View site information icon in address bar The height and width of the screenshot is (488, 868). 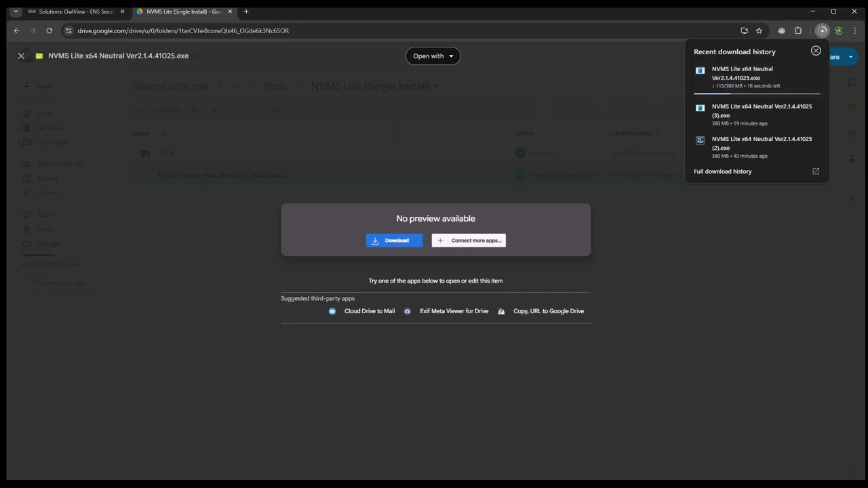point(68,30)
